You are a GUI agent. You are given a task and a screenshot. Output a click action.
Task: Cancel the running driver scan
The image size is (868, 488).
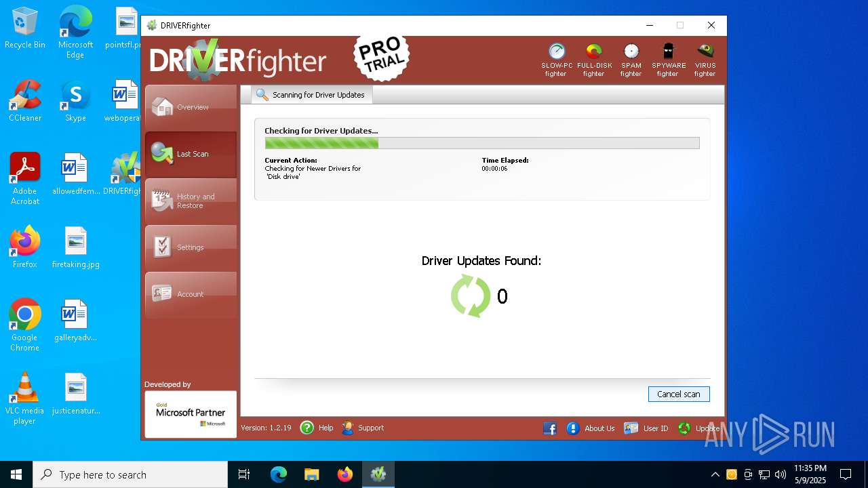point(679,394)
